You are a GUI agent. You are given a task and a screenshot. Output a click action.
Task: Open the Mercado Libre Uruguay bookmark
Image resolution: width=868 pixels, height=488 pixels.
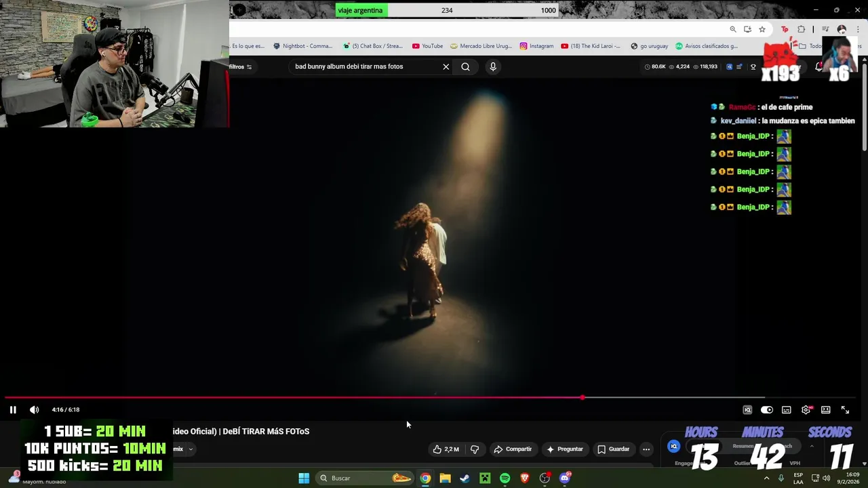tap(481, 46)
